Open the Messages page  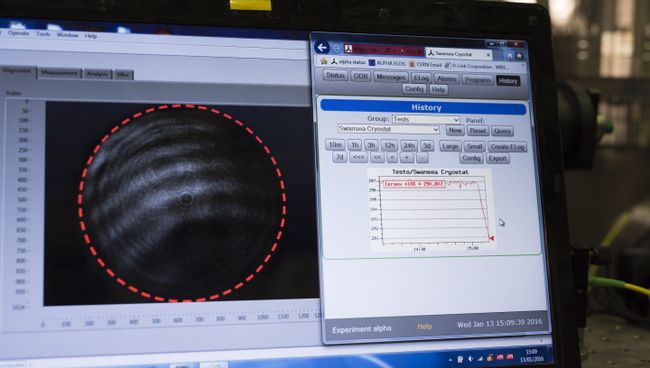pos(390,77)
